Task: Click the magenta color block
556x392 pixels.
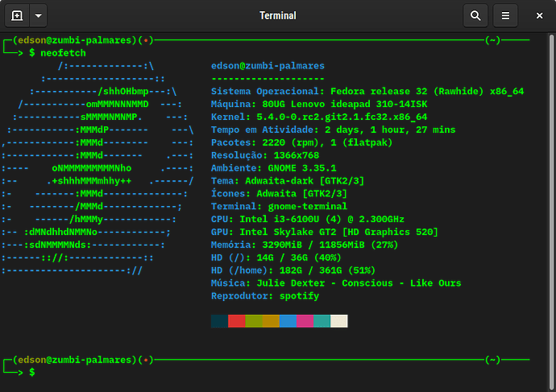Action: [x=305, y=321]
